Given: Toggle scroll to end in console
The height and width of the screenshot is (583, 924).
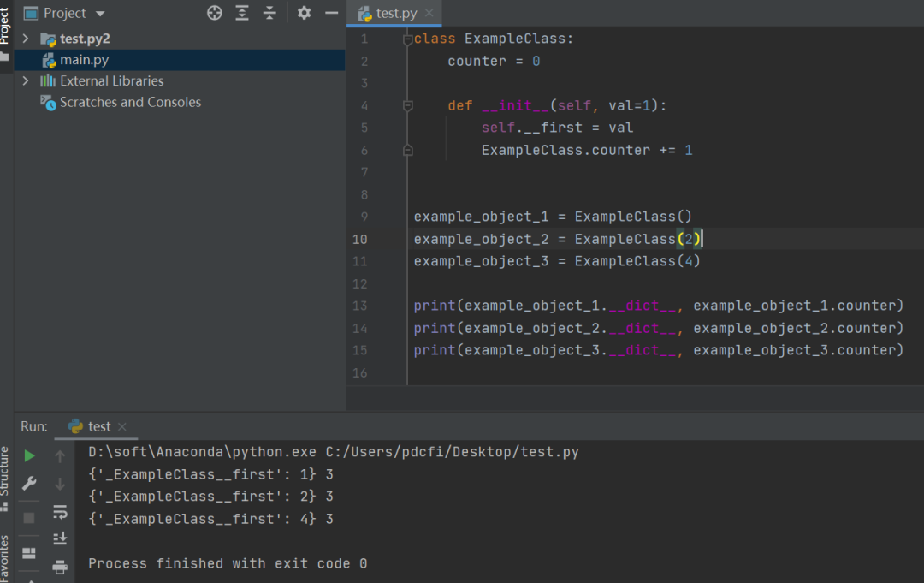Looking at the screenshot, I should point(60,538).
